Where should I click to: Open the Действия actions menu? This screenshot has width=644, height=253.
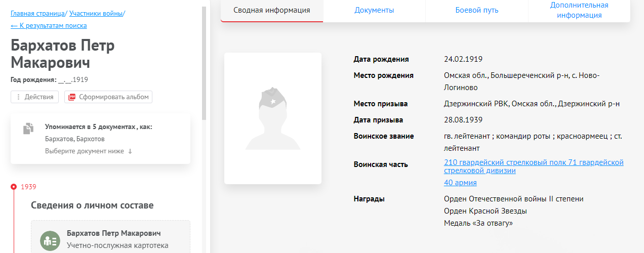pos(35,97)
